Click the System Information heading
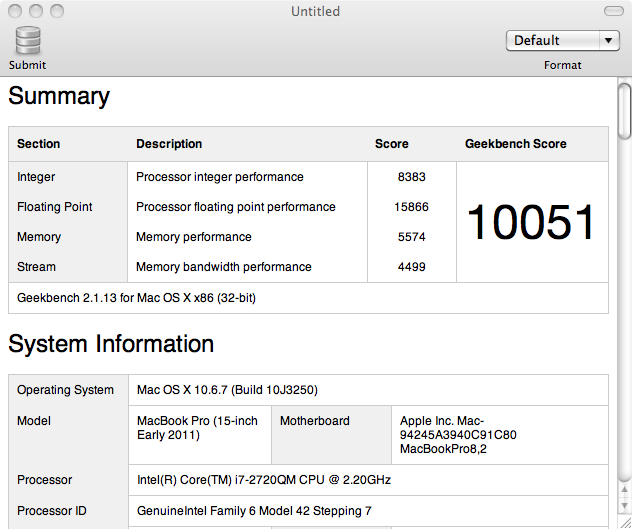 coord(111,344)
